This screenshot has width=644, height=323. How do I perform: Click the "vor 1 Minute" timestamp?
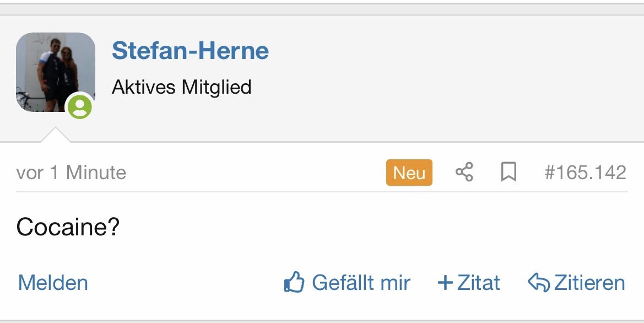(71, 173)
